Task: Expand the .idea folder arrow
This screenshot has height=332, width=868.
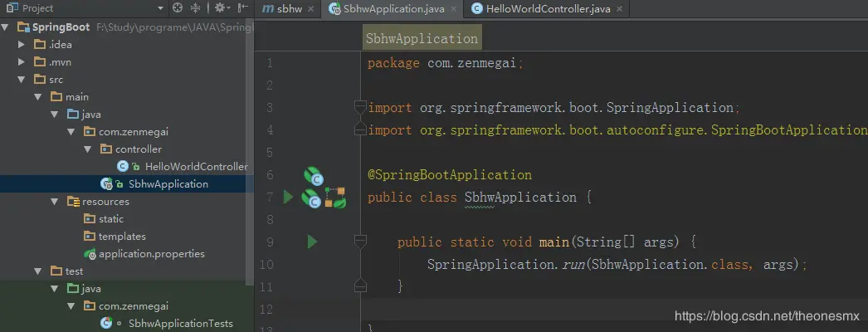Action: 22,44
